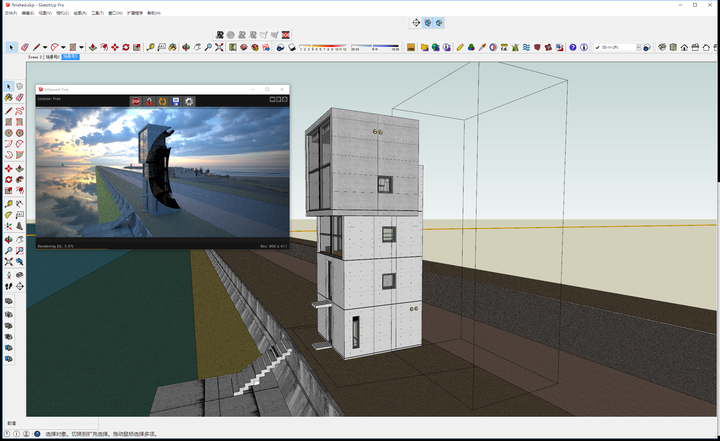Image resolution: width=720 pixels, height=441 pixels.
Task: Toggle the shadows display button
Action: click(x=291, y=47)
